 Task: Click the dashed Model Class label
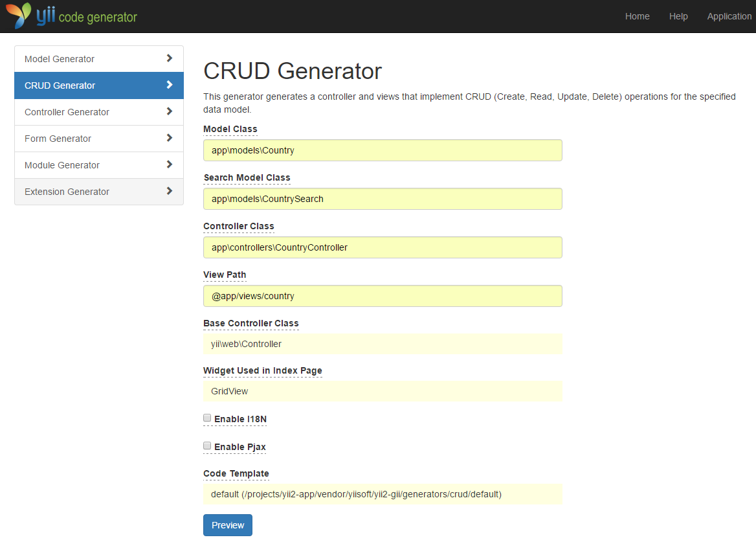click(230, 129)
